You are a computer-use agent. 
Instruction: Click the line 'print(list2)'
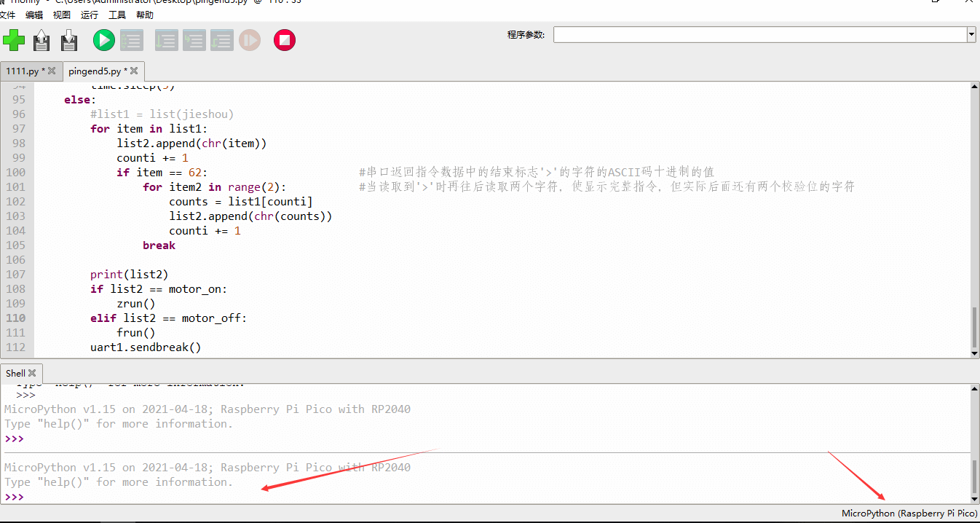coord(129,274)
